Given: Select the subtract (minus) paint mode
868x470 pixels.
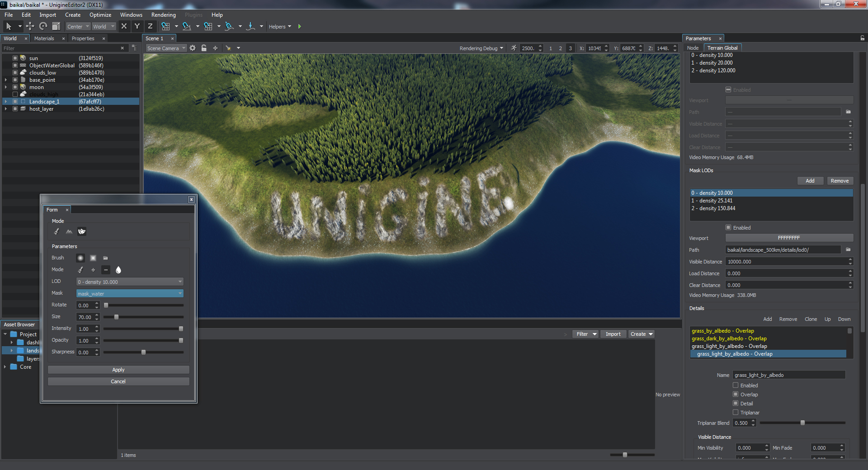Looking at the screenshot, I should [106, 270].
